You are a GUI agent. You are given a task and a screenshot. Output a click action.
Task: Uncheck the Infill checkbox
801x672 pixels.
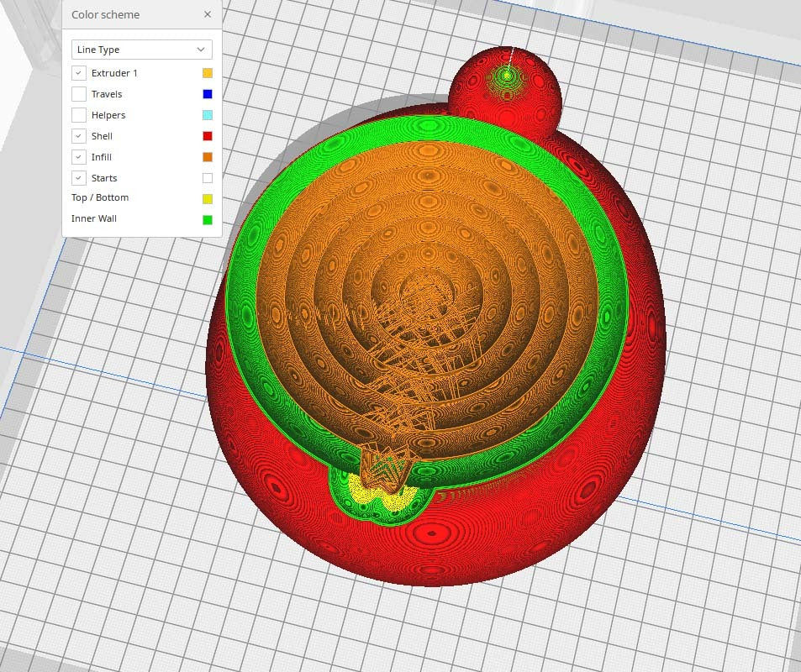pyautogui.click(x=79, y=157)
